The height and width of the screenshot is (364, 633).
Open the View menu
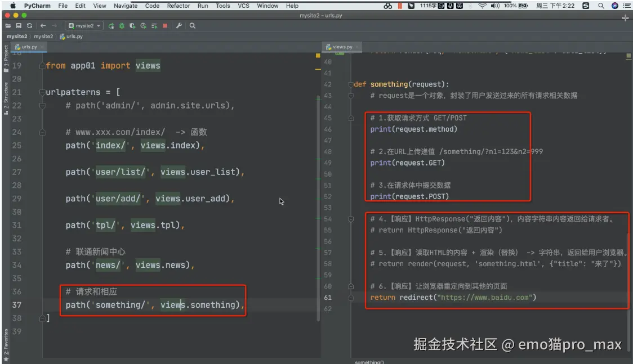tap(100, 6)
